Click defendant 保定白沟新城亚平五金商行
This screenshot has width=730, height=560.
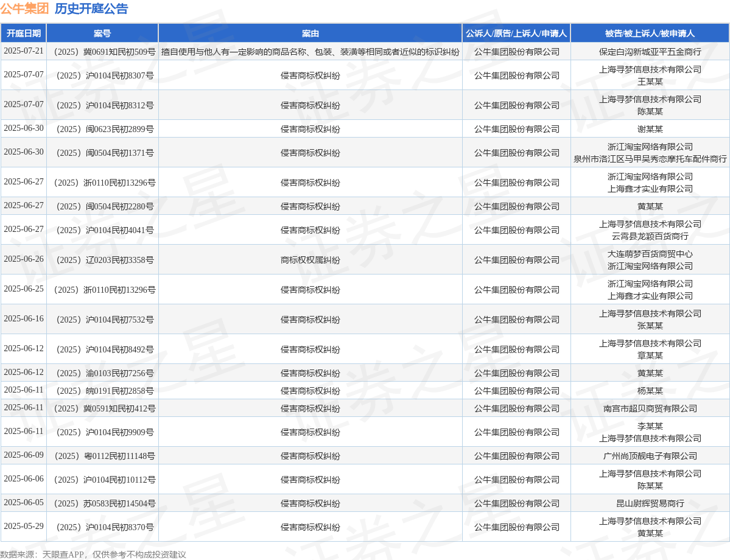click(x=650, y=52)
